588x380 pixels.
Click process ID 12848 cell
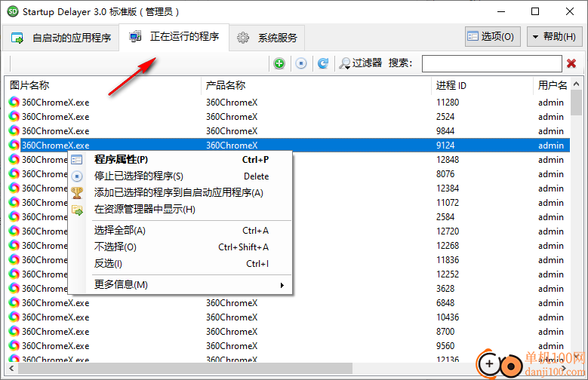tap(448, 160)
